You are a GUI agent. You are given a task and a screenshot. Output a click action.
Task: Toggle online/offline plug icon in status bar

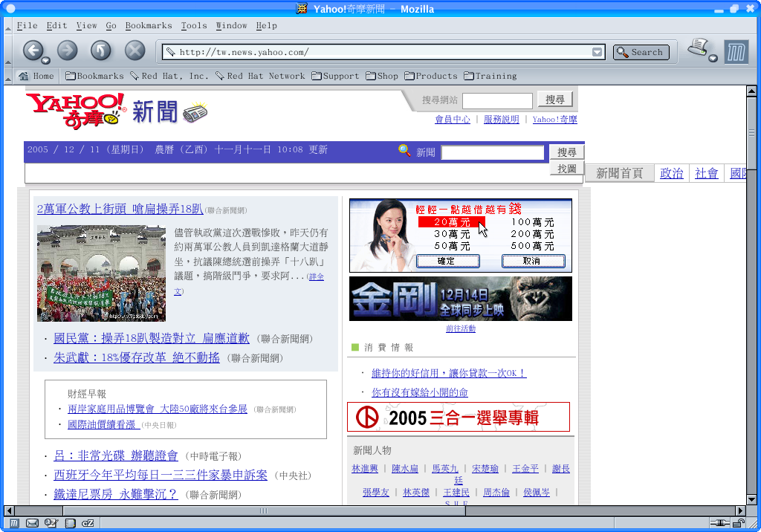(x=719, y=523)
